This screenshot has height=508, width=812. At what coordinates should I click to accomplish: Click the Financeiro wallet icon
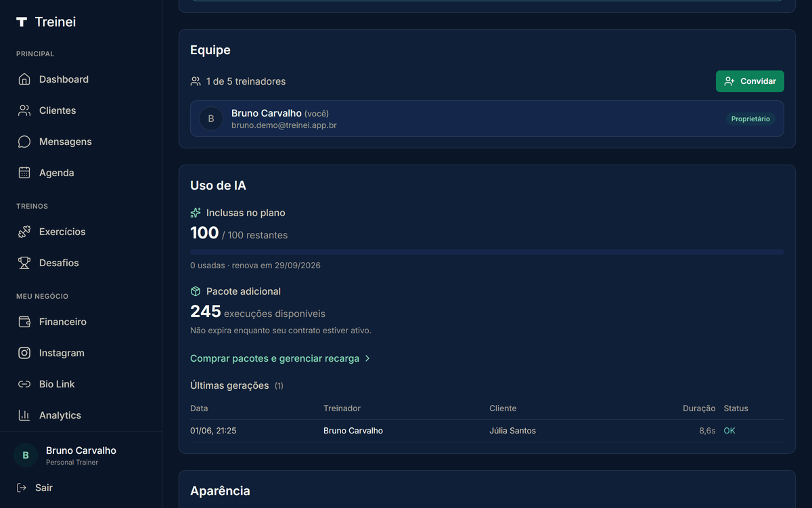[24, 322]
